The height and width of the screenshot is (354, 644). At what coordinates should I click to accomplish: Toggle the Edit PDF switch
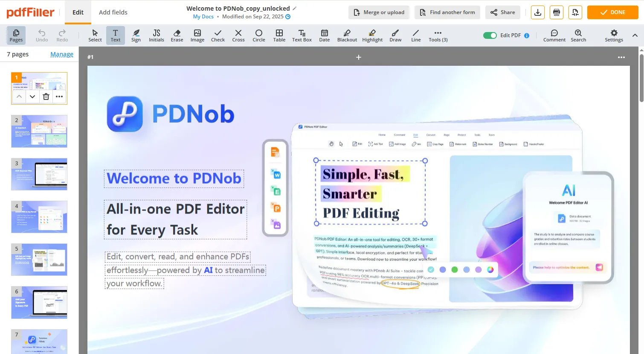[490, 35]
